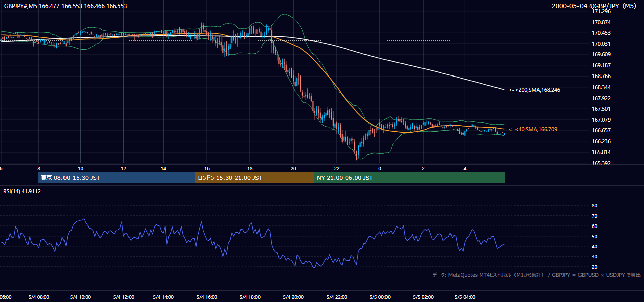Click the 170.031 price axis value
Viewport: 644px width, 302px height.
(601, 44)
